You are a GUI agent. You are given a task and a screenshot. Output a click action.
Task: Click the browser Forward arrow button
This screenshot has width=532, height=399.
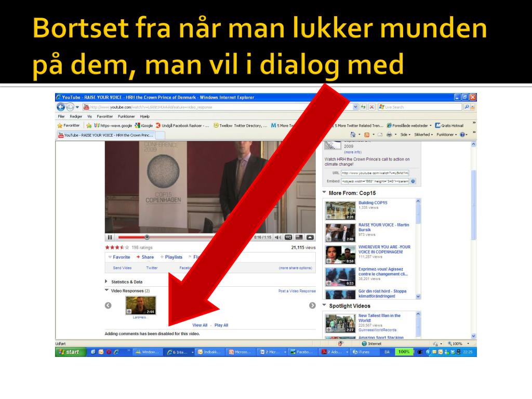coord(70,107)
